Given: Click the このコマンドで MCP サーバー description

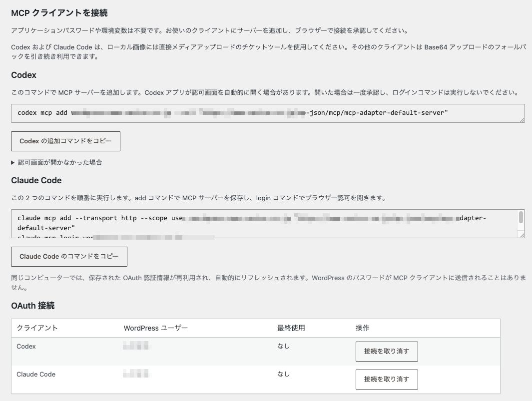Looking at the screenshot, I should [x=265, y=92].
